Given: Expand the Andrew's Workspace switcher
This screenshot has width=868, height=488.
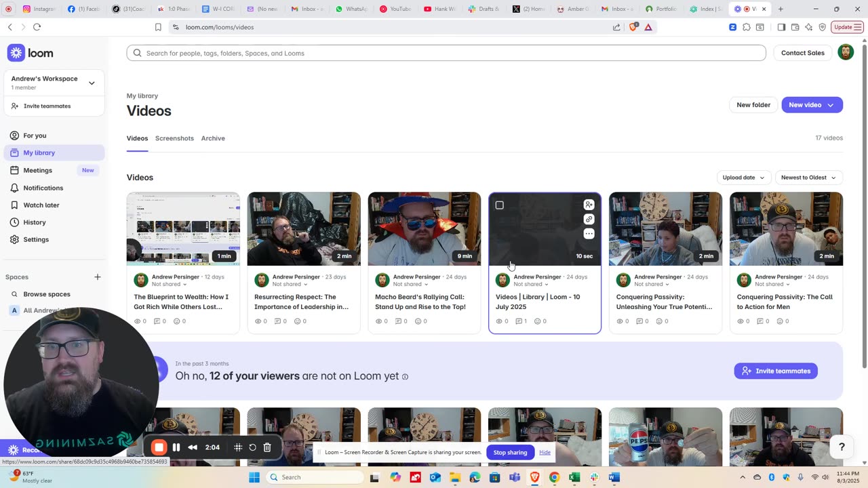Looking at the screenshot, I should coord(54,83).
